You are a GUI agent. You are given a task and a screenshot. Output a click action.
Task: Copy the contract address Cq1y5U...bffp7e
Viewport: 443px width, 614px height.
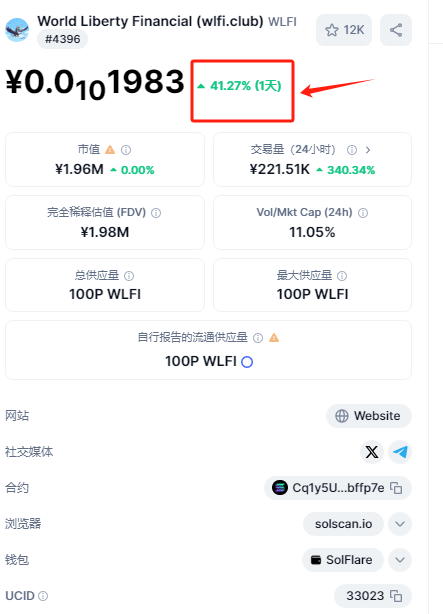pos(396,488)
